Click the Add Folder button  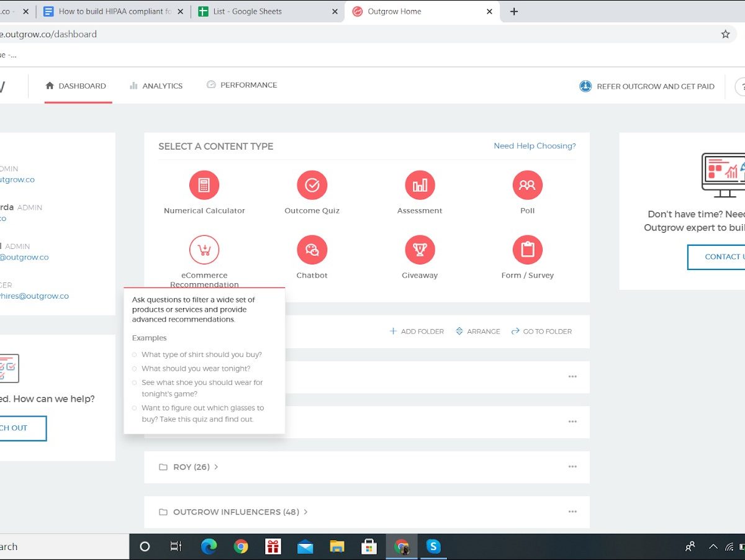pos(417,332)
